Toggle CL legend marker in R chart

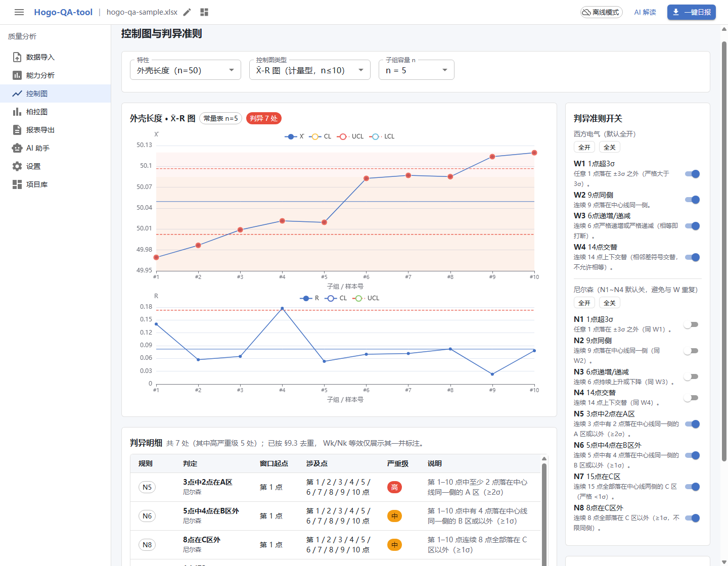[x=331, y=298]
